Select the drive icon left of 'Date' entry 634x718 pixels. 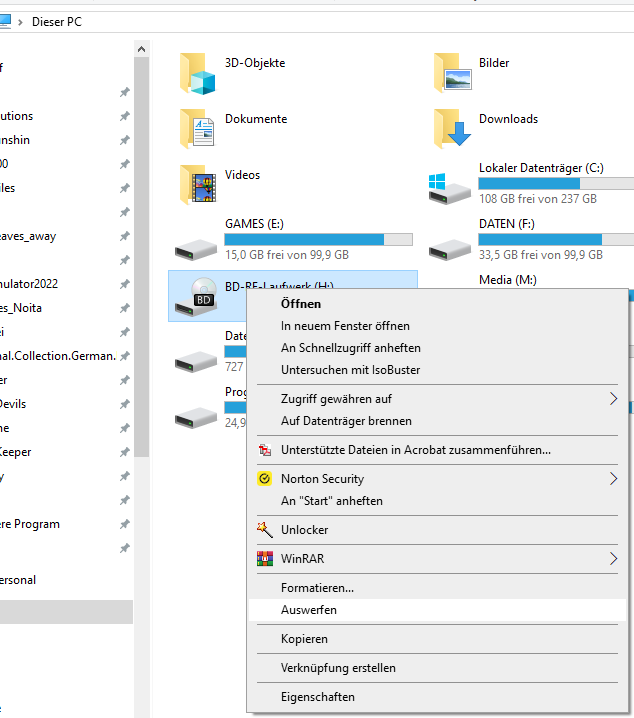195,362
